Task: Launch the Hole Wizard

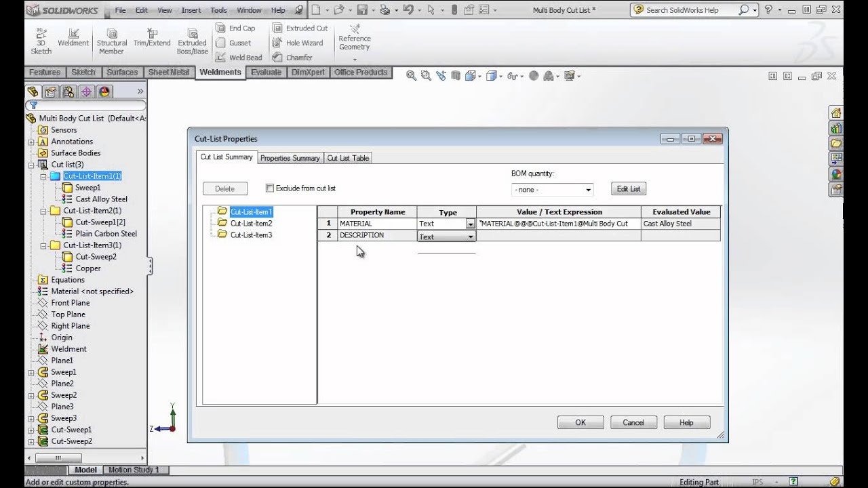Action: (x=298, y=43)
